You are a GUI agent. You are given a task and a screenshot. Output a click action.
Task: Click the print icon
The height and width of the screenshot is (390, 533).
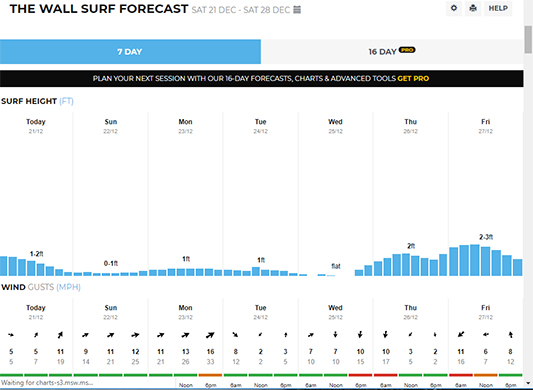pos(473,8)
